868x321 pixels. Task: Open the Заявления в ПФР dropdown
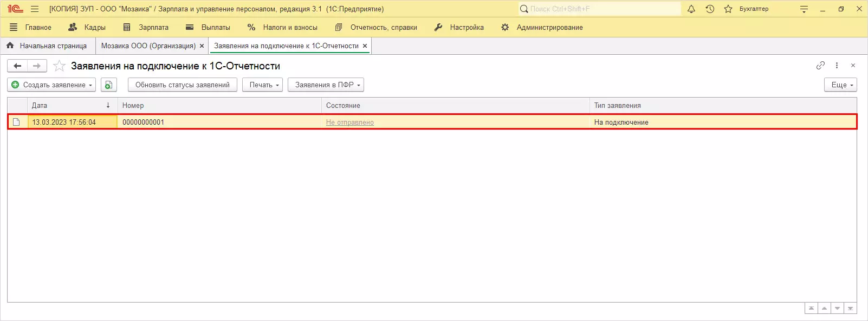[326, 85]
